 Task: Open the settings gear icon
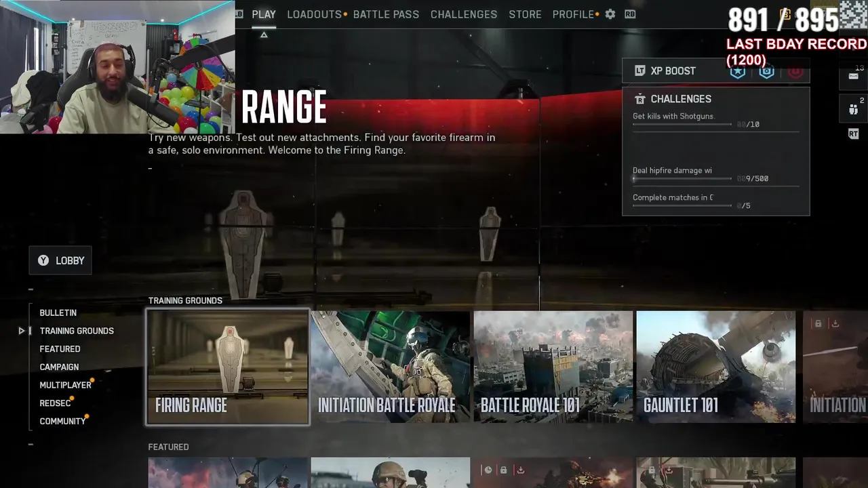coord(610,14)
